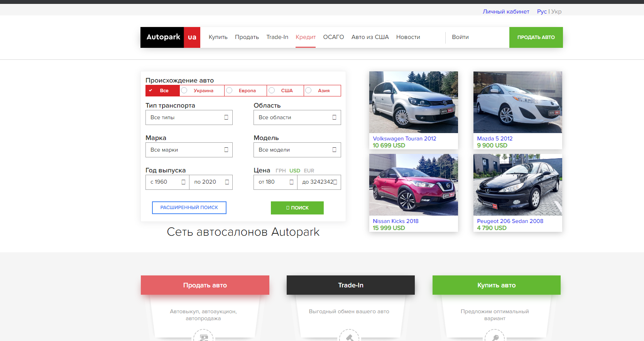The image size is (644, 341).
Task: Click the red Nissan Kicks thumbnail
Action: click(x=414, y=185)
